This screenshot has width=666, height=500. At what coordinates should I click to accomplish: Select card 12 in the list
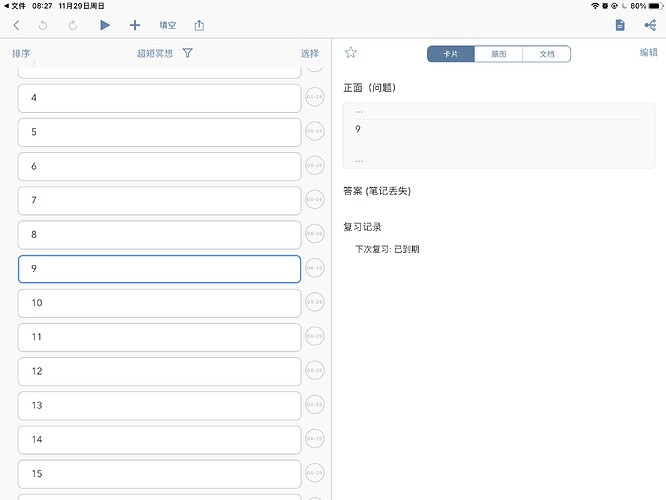pyautogui.click(x=159, y=372)
